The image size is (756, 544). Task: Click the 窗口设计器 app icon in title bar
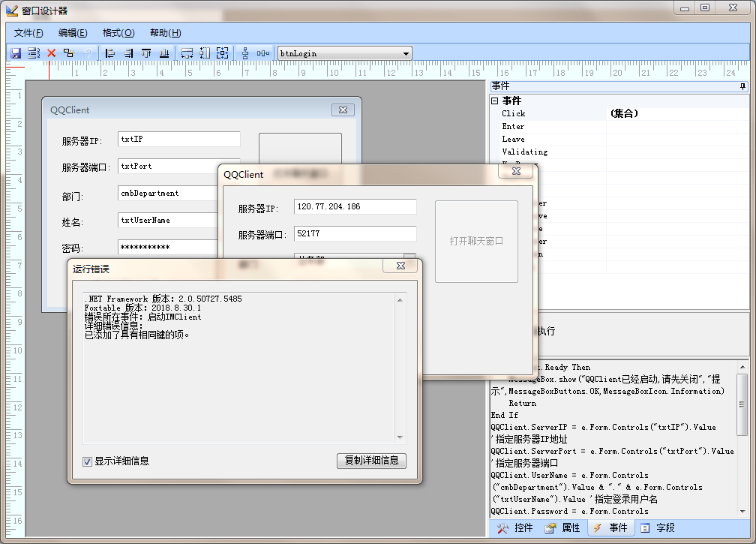click(12, 10)
